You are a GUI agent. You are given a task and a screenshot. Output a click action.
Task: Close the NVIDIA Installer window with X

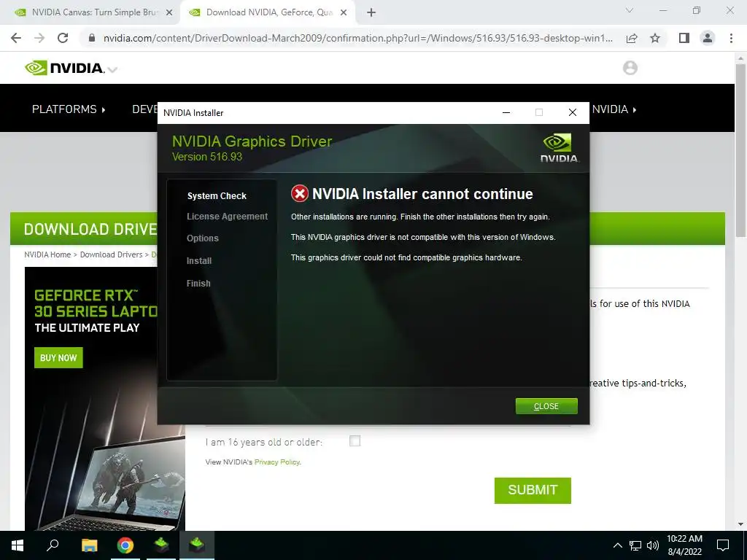coord(573,112)
